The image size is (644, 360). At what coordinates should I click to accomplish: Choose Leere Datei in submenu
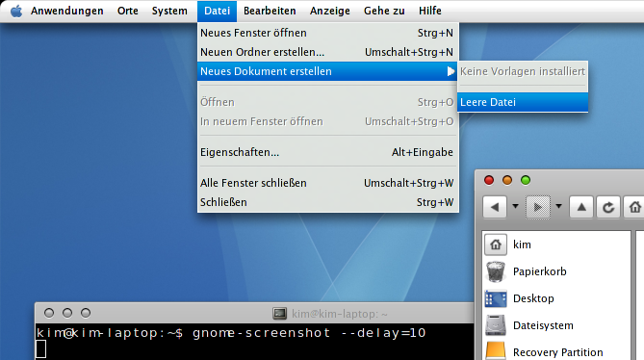523,102
